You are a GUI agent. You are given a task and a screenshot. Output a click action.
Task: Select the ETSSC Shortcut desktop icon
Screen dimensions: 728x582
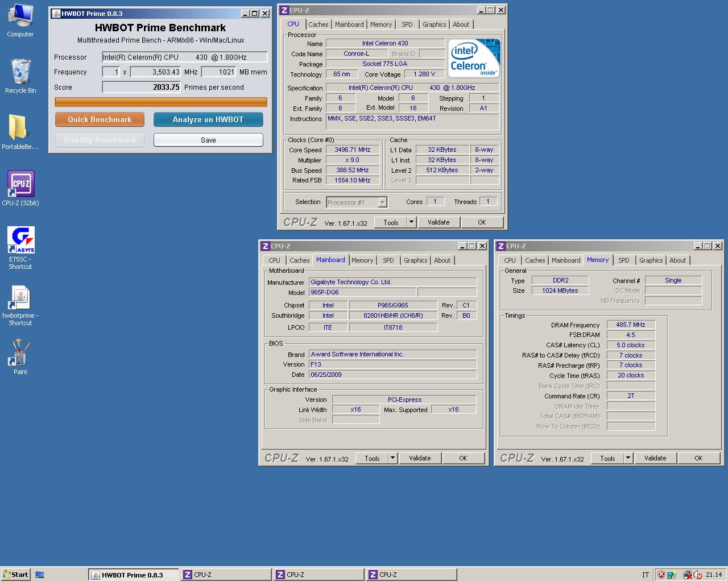pyautogui.click(x=20, y=248)
